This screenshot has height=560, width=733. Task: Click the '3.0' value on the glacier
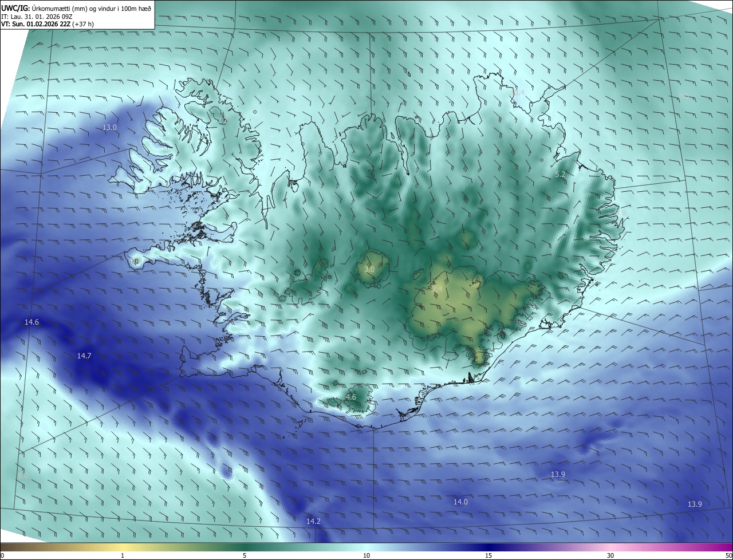coord(369,269)
